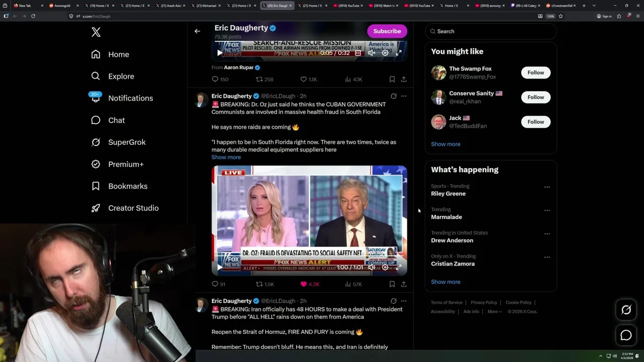Show more under What's happening

click(445, 282)
